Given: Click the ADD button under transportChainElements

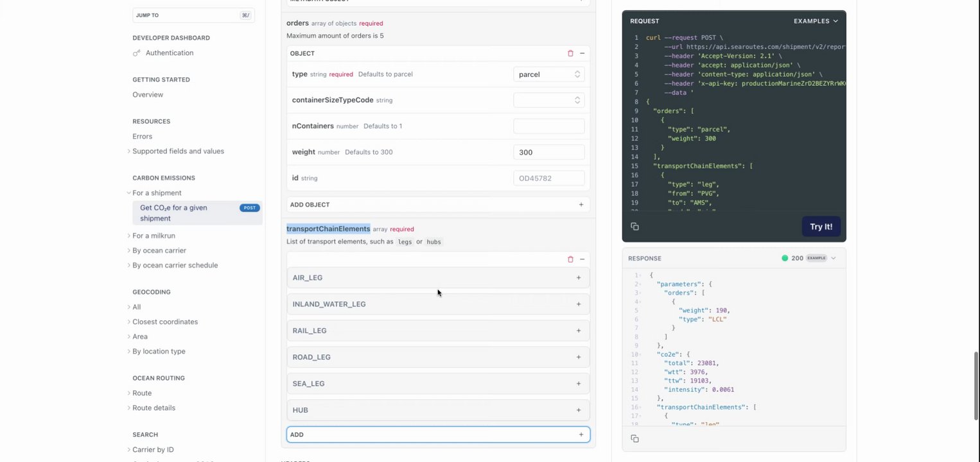Looking at the screenshot, I should point(438,434).
